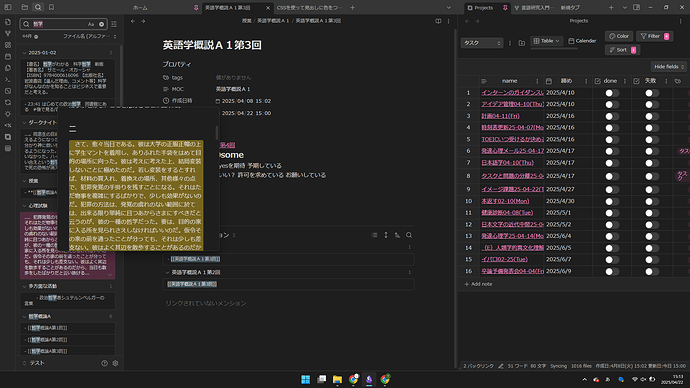
Task: Click the Add note button
Action: click(x=478, y=284)
